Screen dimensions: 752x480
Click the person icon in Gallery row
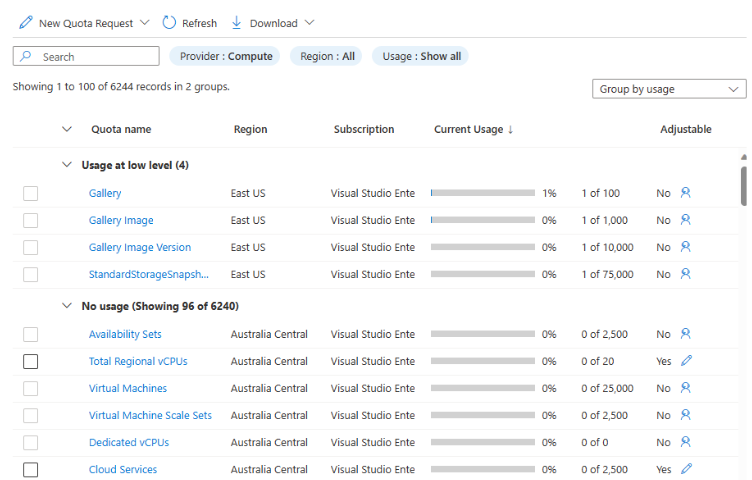pos(686,193)
